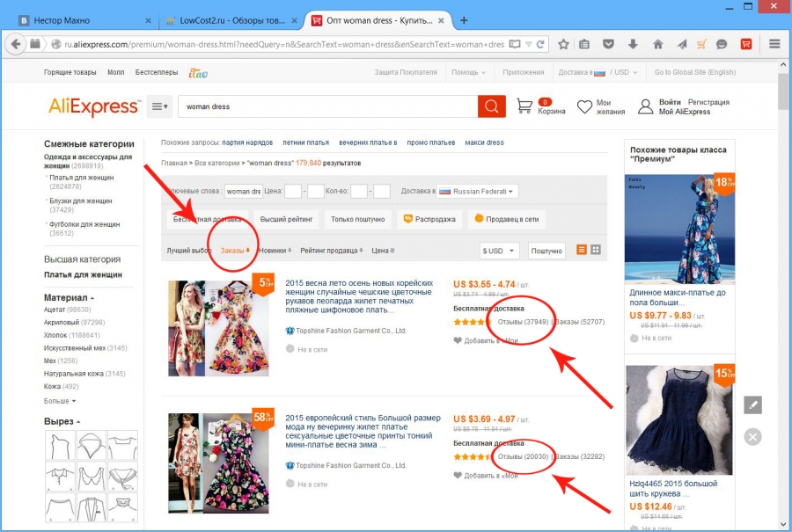This screenshot has height=532, width=792.
Task: Toggle the Высший рейтинг filter
Action: 286,219
